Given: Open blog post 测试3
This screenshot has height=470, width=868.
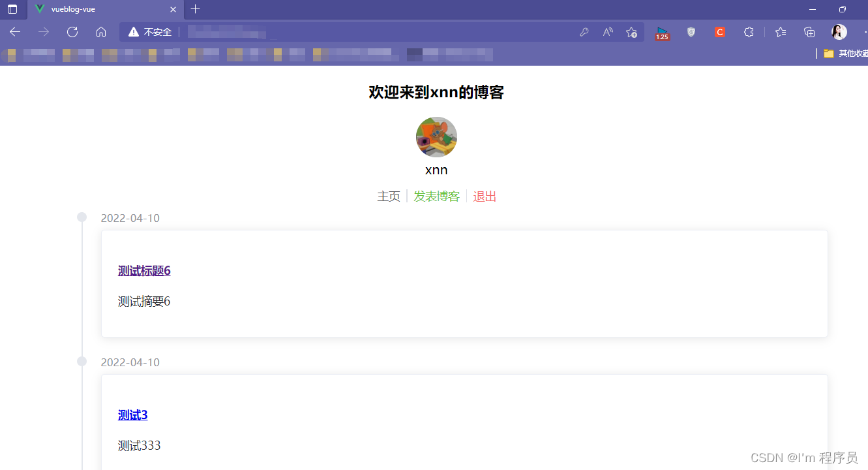Looking at the screenshot, I should 133,415.
